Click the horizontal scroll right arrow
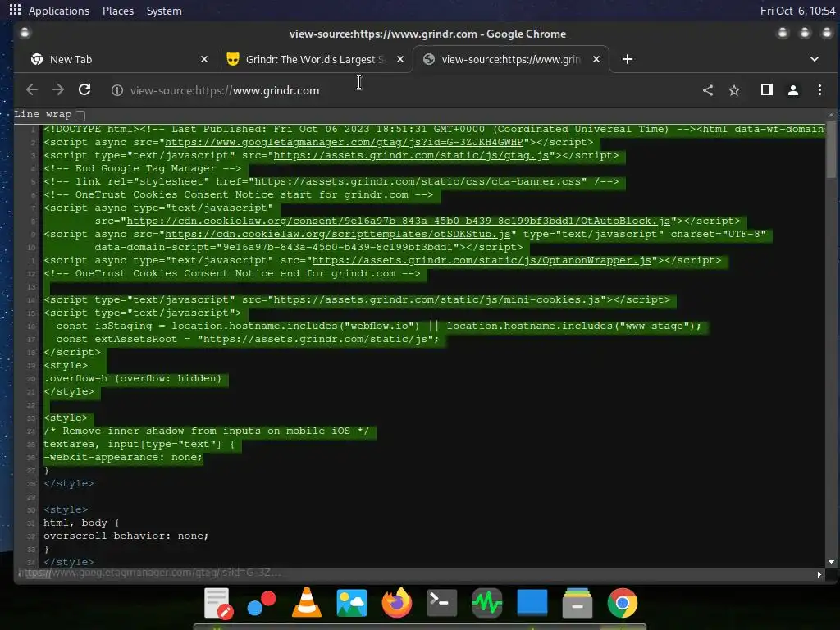 pos(819,574)
